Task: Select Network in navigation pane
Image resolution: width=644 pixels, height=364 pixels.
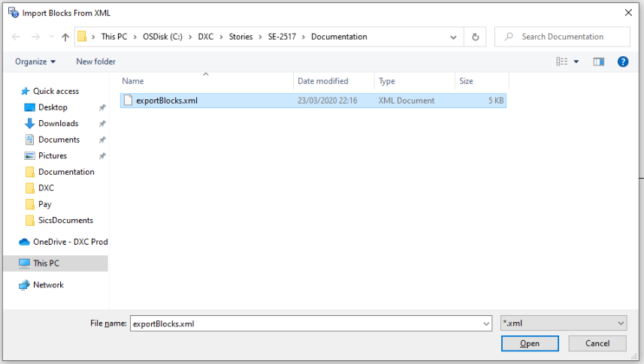Action: coord(48,285)
